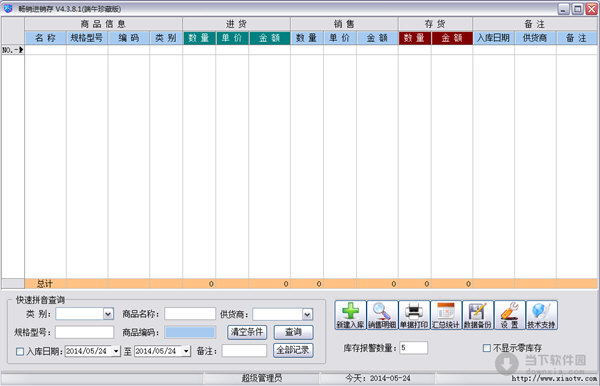Select the NO. row indicator cell
Image resolution: width=600 pixels, height=386 pixels.
13,50
